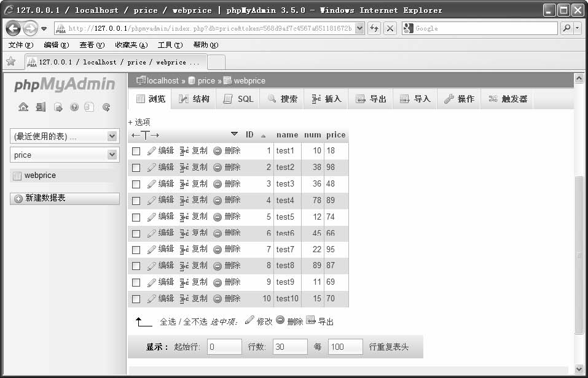Click the scrollbar down arrow
The image size is (588, 378).
[579, 369]
